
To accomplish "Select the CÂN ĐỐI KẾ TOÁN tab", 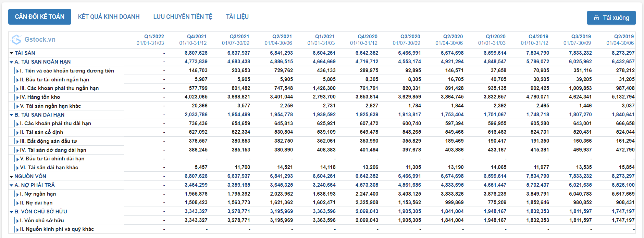I will coord(40,17).
